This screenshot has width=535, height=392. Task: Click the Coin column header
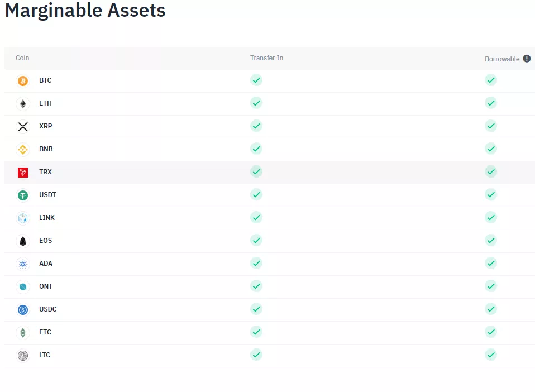22,58
